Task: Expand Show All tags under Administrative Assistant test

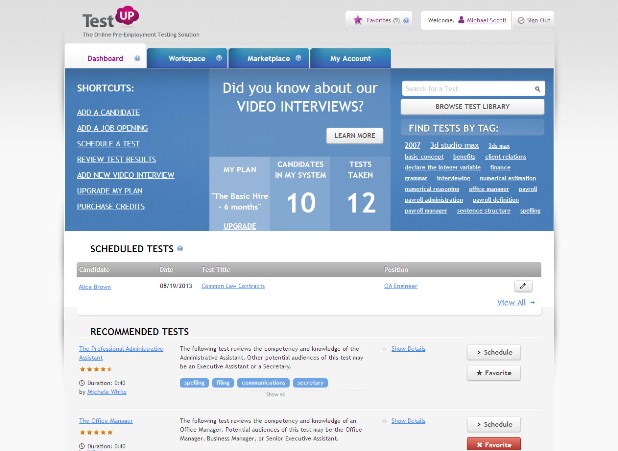Action: (275, 394)
